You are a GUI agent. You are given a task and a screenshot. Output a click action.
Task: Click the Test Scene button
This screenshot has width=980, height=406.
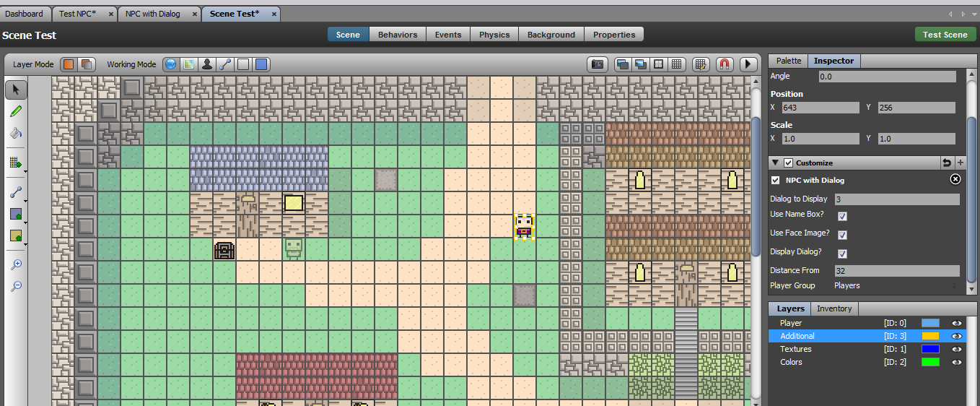point(945,34)
